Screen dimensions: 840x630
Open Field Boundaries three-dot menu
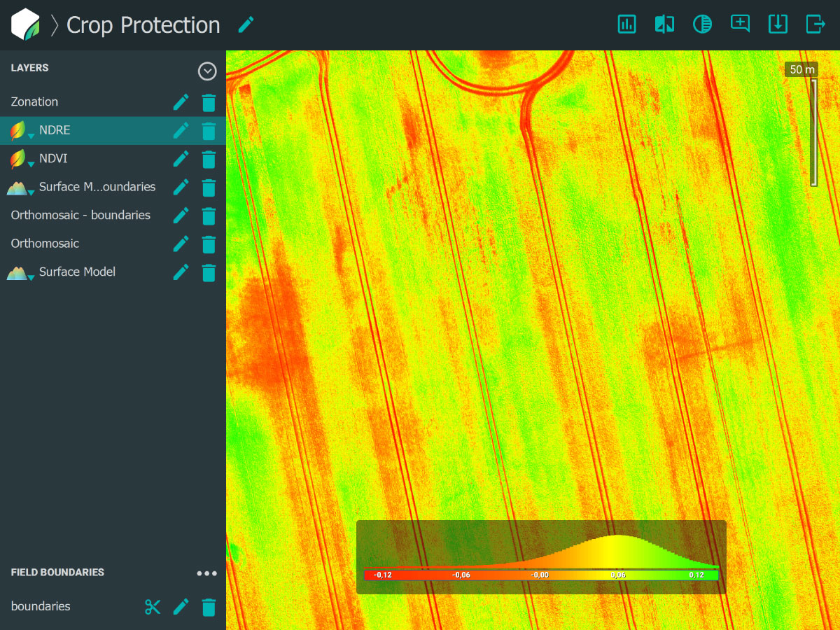pyautogui.click(x=206, y=573)
